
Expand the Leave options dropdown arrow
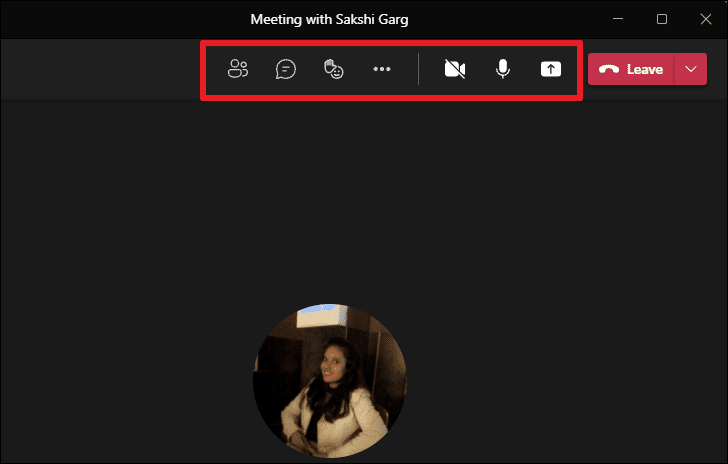coord(691,69)
